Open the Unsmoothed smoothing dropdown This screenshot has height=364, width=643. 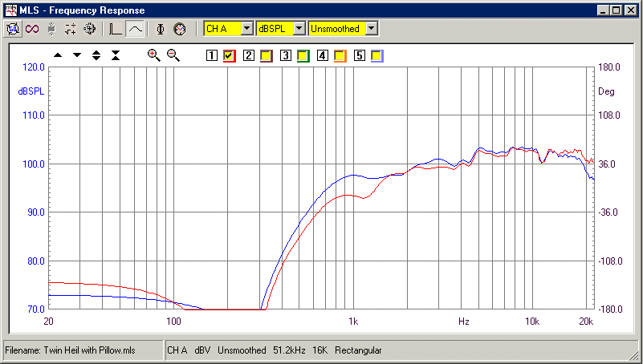[371, 29]
